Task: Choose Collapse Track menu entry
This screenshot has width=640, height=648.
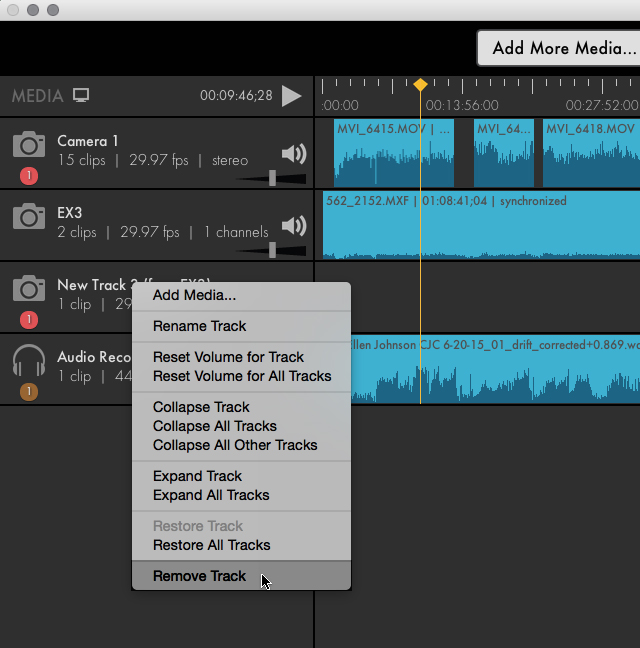Action: [x=241, y=407]
